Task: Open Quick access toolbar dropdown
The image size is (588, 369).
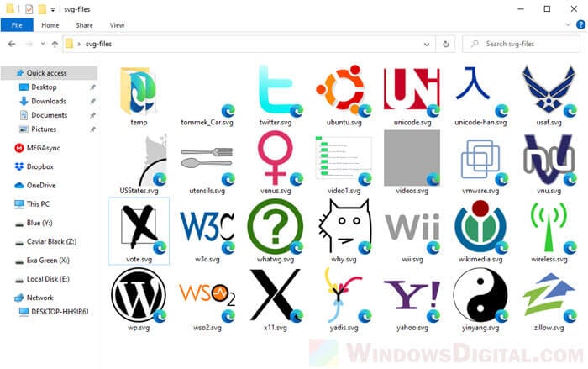Action: point(53,10)
